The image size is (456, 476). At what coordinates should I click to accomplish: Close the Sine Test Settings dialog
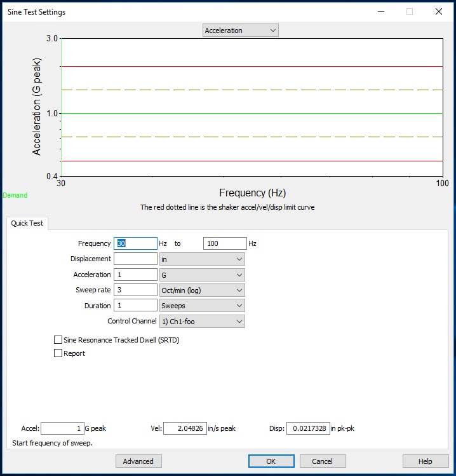click(x=439, y=11)
